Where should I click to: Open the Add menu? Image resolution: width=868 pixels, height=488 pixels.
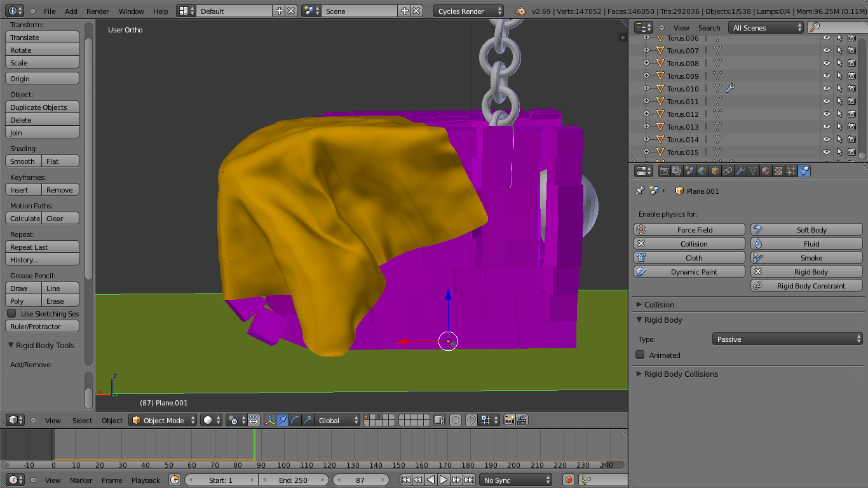[70, 11]
